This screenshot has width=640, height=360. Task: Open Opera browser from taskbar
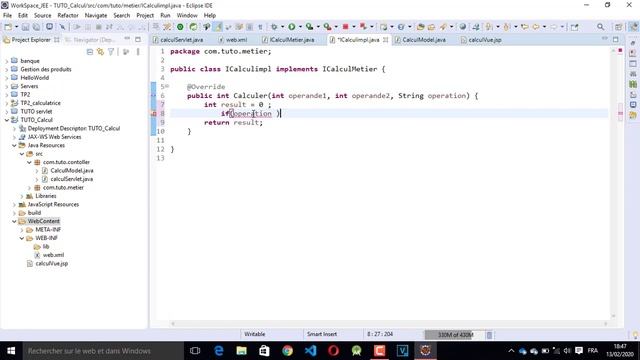(x=333, y=351)
